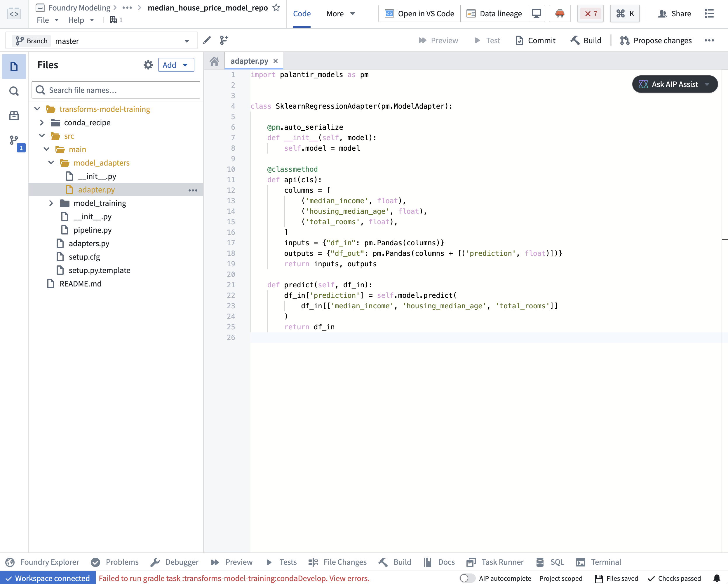Click Open in VS Code button

[419, 13]
